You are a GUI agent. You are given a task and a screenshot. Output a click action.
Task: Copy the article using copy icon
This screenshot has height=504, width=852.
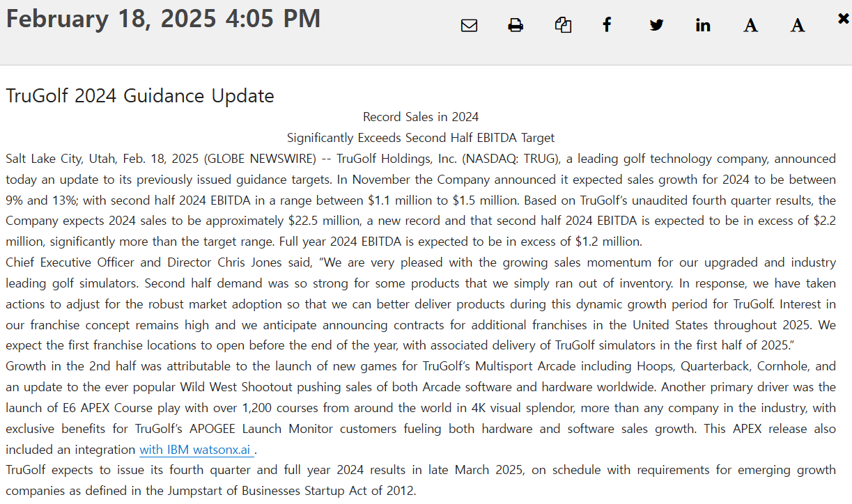(x=563, y=25)
